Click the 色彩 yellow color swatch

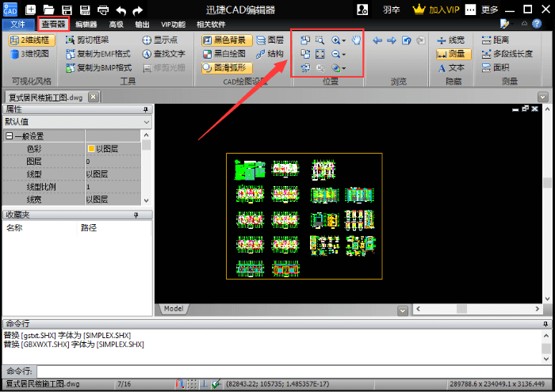click(91, 149)
